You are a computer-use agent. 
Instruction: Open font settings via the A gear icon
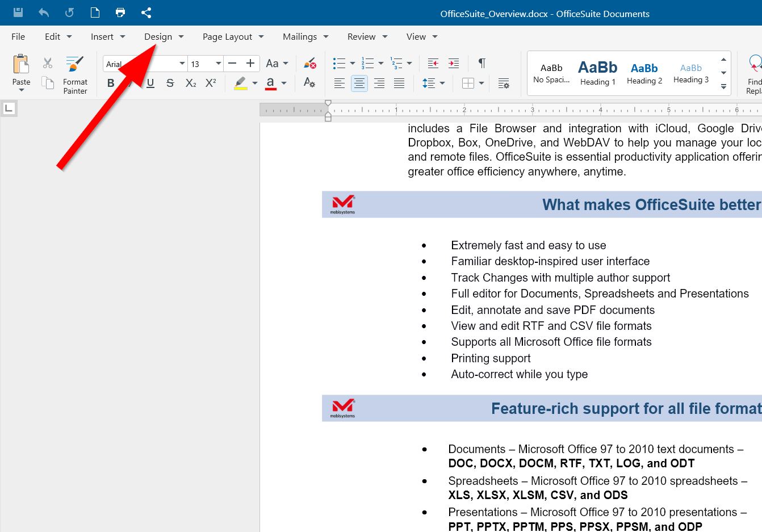pos(309,83)
